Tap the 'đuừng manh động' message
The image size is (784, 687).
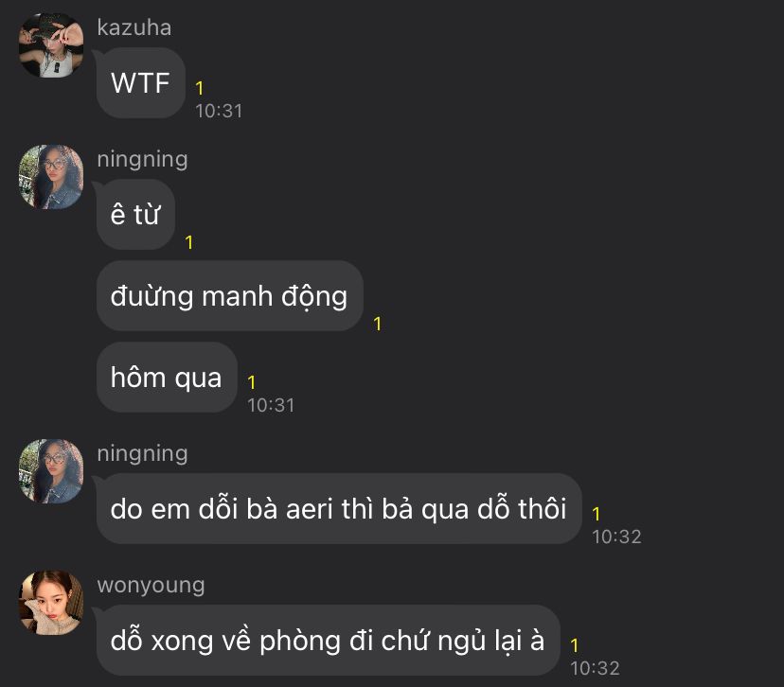[229, 296]
